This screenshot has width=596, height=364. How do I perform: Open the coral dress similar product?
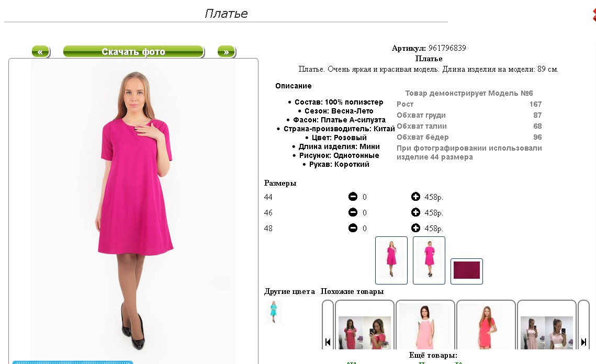coord(486,326)
